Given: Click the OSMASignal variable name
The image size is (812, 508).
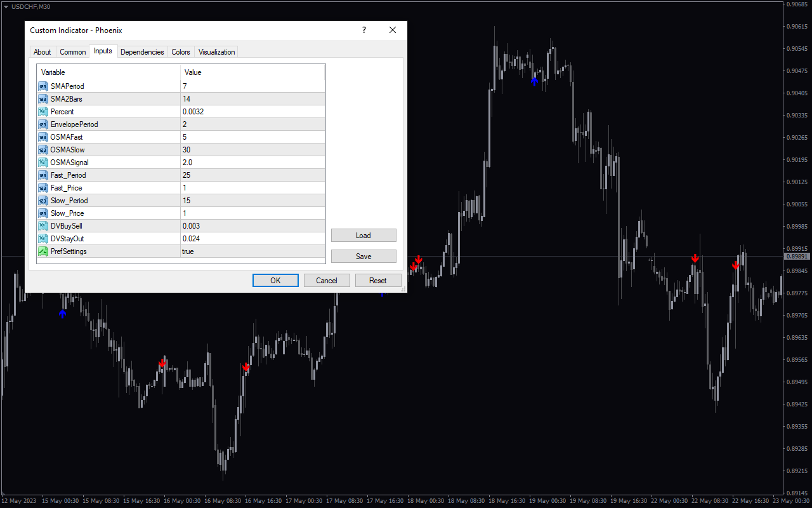Looking at the screenshot, I should (69, 163).
